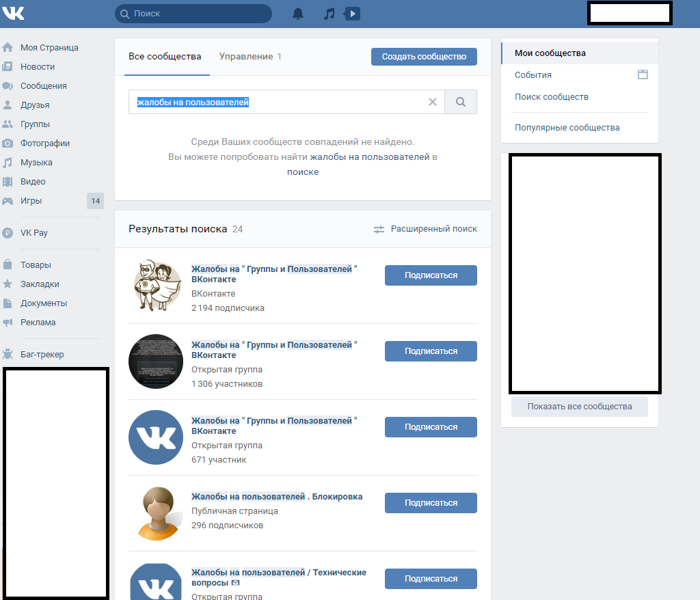Open VK logo avatar of 671 участник group
Viewport: 700px width, 600px height.
coord(156,437)
